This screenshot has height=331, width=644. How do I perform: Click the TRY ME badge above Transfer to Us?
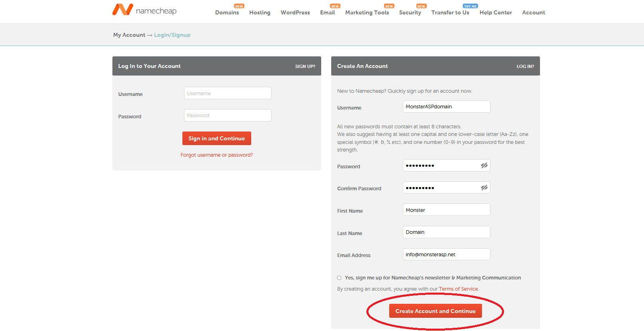tap(470, 6)
